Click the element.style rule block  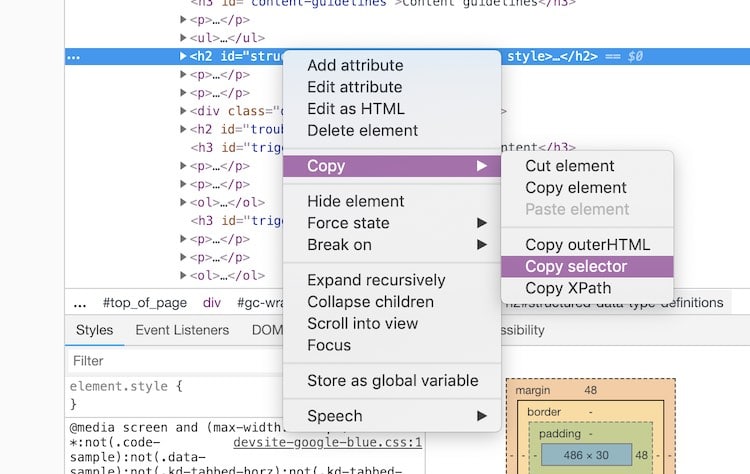125,395
